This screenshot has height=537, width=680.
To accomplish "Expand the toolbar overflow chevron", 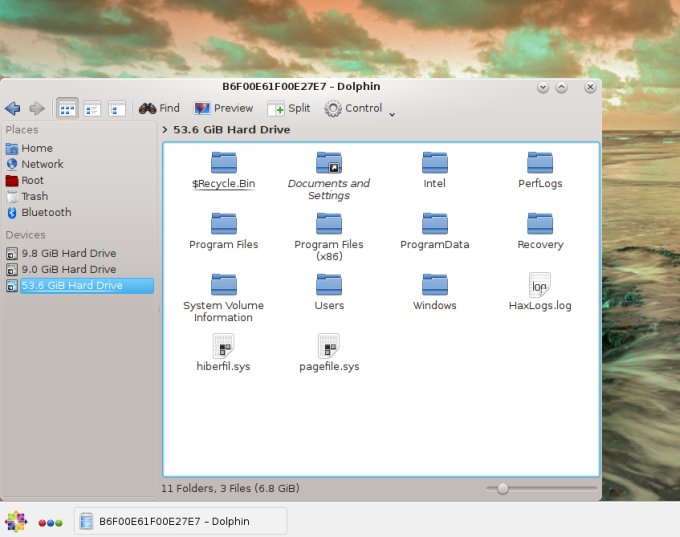I will coord(392,115).
